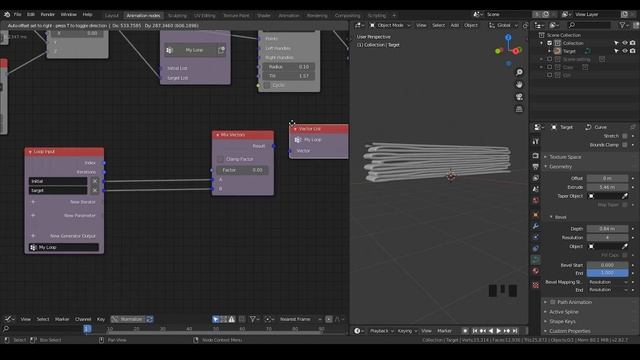Adjust the Factor slider in Mix Vectors node
640x360 pixels.
242,170
